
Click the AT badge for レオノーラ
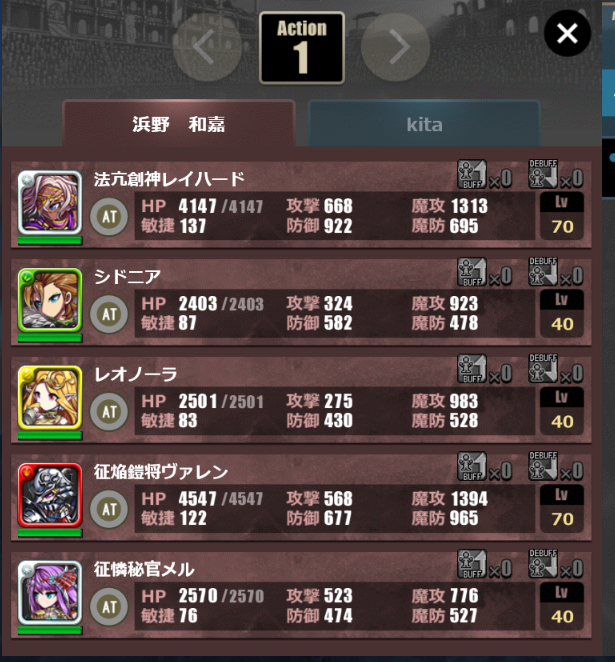click(x=109, y=412)
